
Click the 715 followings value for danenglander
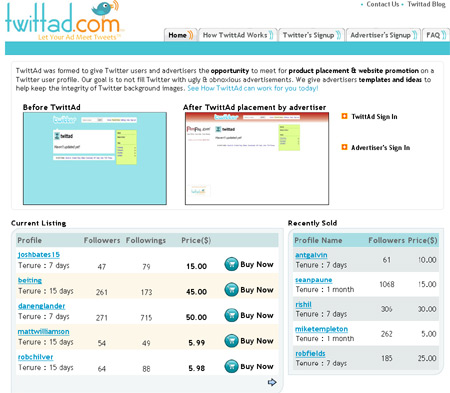pos(146,318)
